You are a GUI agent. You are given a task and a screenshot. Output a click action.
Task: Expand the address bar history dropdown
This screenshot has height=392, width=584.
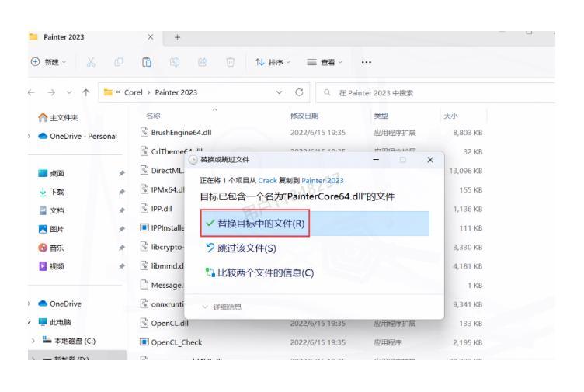click(279, 92)
